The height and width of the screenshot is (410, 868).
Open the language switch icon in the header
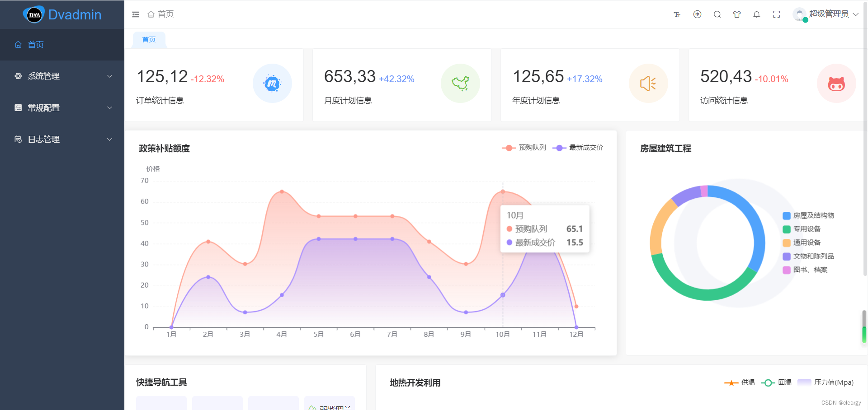697,14
